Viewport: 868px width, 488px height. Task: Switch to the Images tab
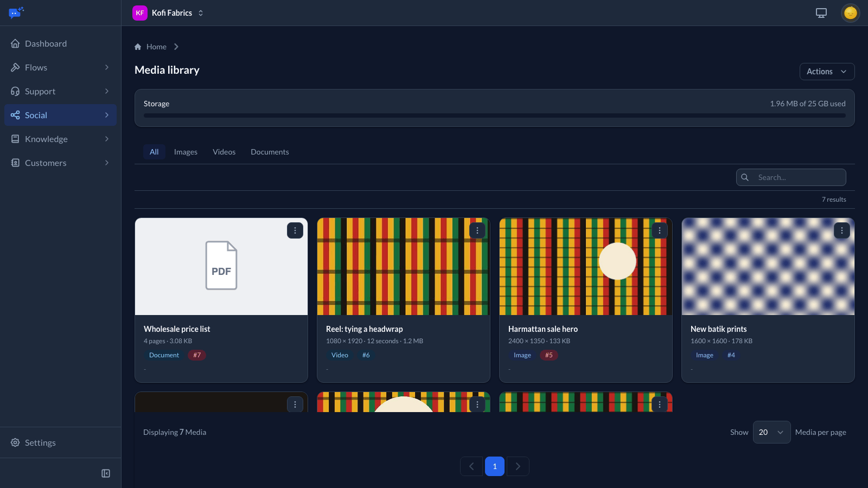click(186, 152)
